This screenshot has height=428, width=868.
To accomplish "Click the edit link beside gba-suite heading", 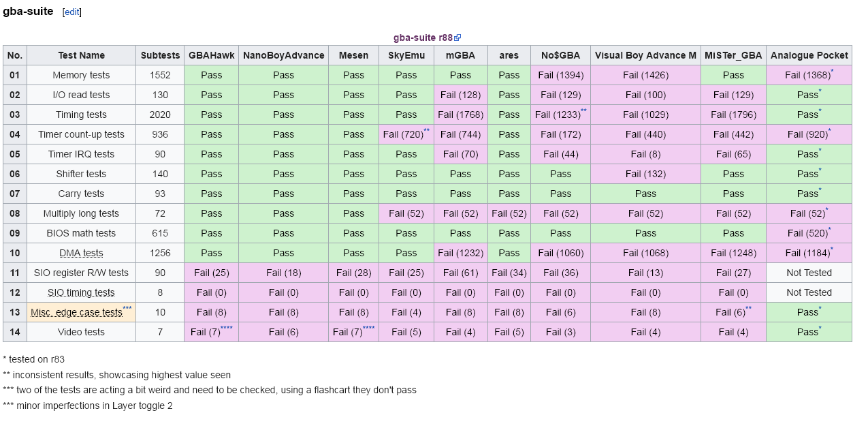I will (x=71, y=12).
